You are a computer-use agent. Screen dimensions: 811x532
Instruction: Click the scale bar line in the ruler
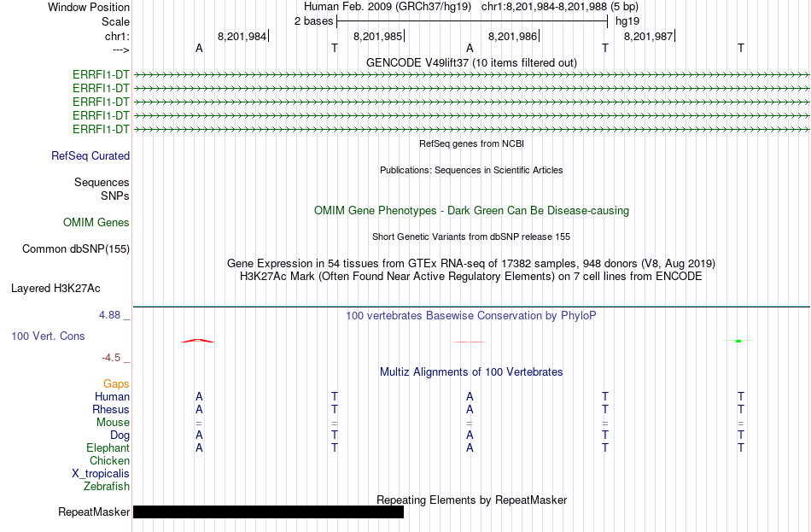(x=472, y=21)
